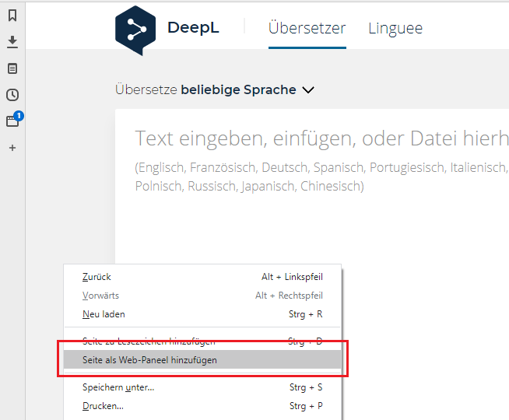
Task: Click the DeepL wordmark text
Action: [193, 29]
